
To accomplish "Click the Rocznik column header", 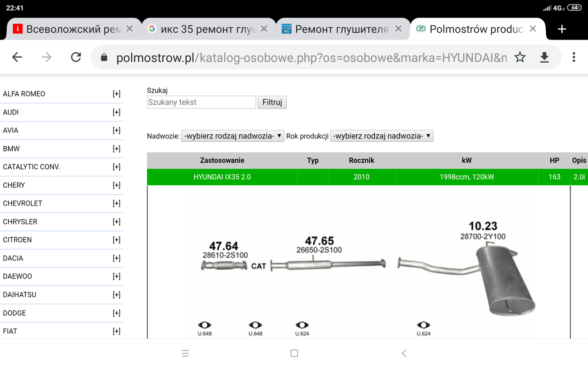I will (x=362, y=161).
